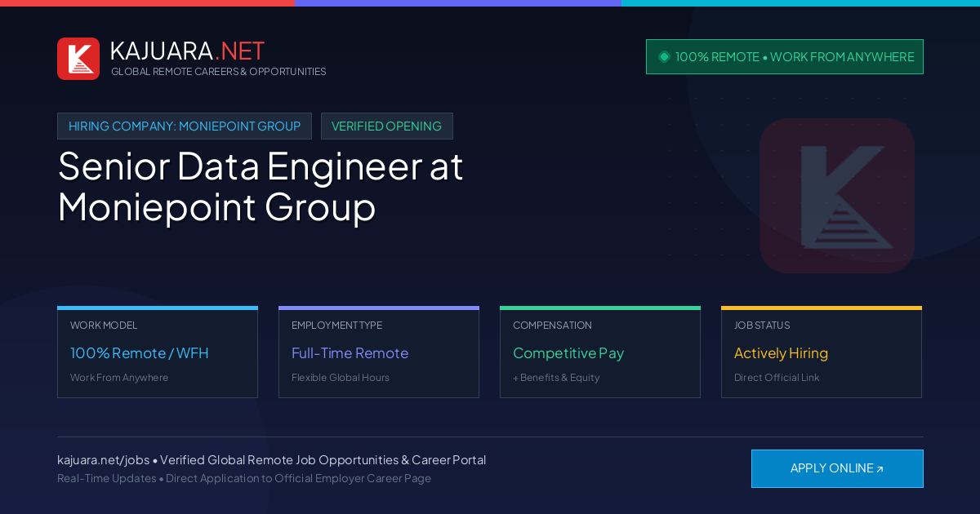Click the green diamond icon in remote badge

[664, 56]
